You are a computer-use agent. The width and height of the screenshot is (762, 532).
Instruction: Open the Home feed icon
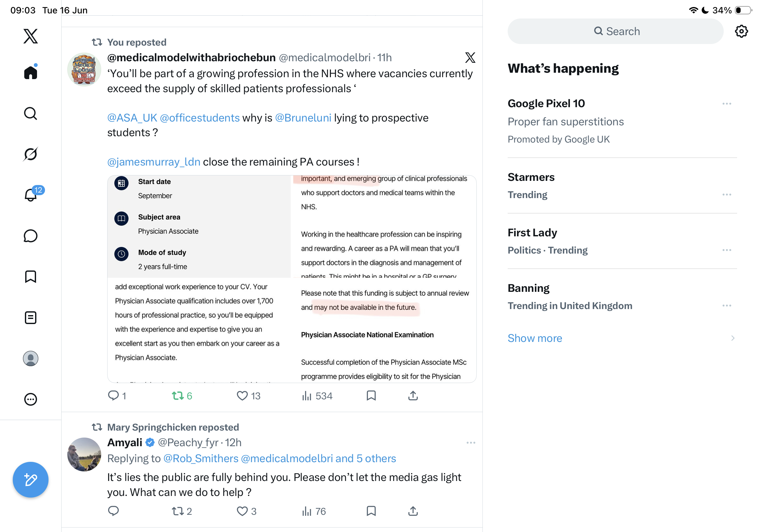[x=31, y=72]
